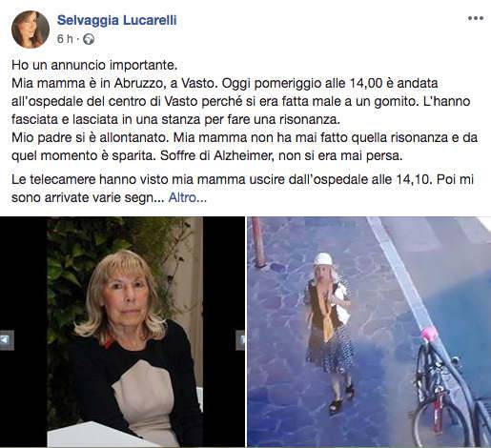Click the right arrow on portrait photo
The width and height of the screenshot is (491, 448).
pos(240,340)
